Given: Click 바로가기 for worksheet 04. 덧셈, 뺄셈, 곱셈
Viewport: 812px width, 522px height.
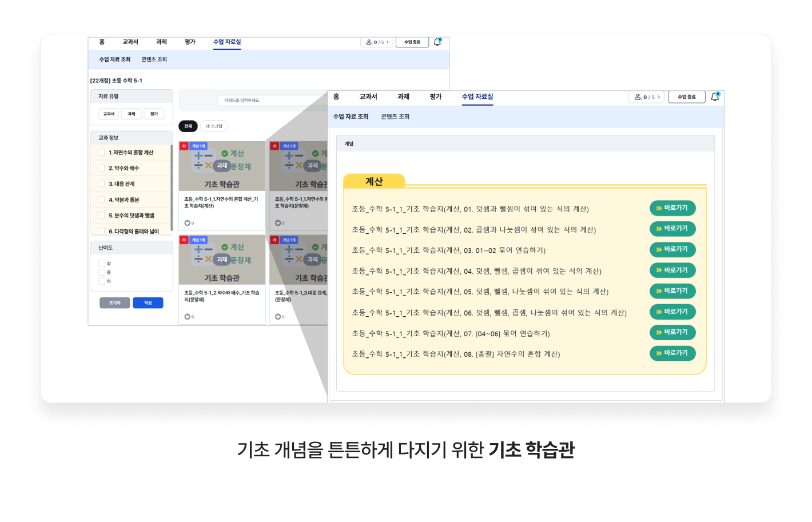Looking at the screenshot, I should 672,270.
